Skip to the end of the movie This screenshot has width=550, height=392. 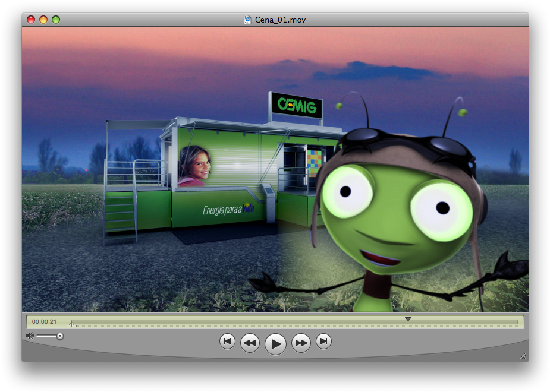[x=323, y=342]
